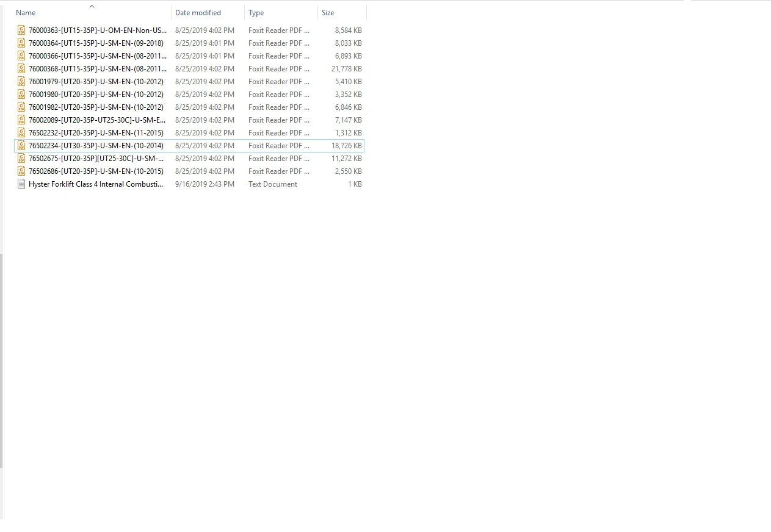Click the PDF icon of file 76001982-[UT20-35P]

point(21,107)
